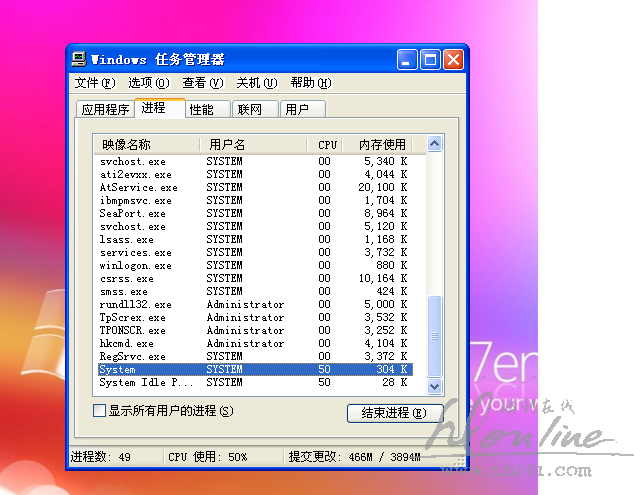Click the Task Manager title bar icon
Screen dimensions: 640x495
point(79,59)
